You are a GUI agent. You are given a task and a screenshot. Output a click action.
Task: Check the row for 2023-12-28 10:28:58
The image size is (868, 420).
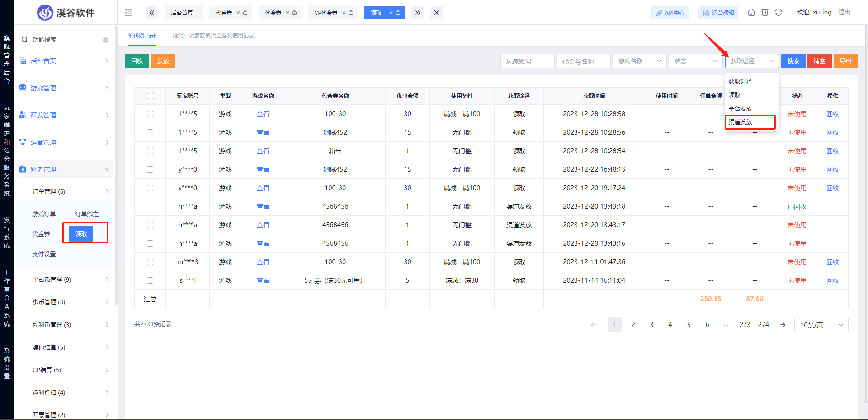[x=150, y=114]
